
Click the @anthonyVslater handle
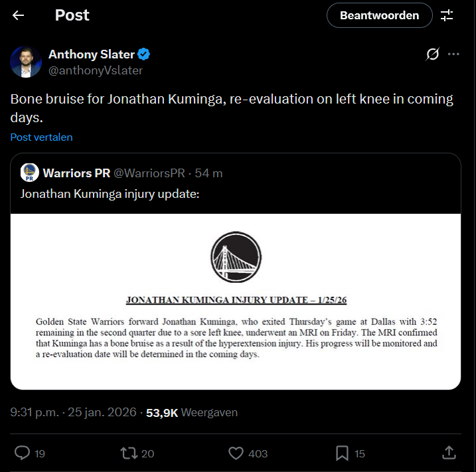(x=96, y=70)
